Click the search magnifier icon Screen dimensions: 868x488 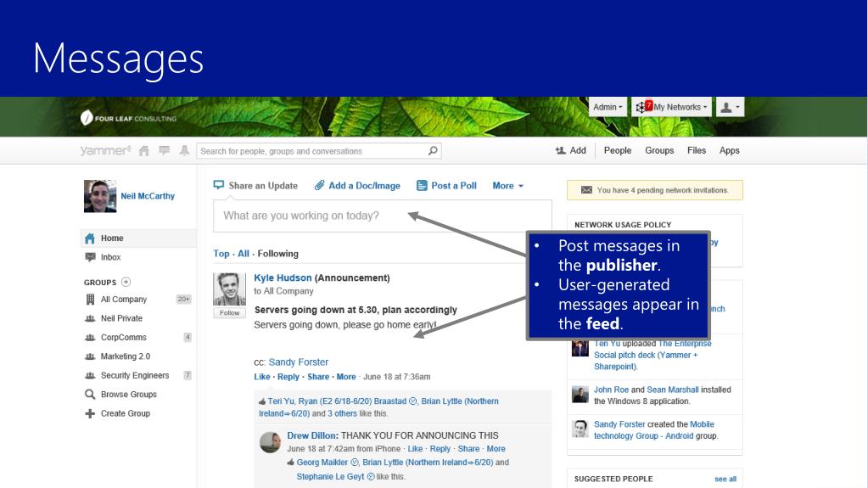tap(433, 151)
